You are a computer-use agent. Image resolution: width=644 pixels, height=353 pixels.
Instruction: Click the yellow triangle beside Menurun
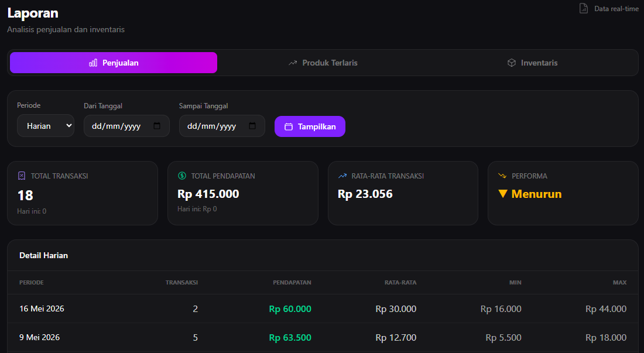503,194
